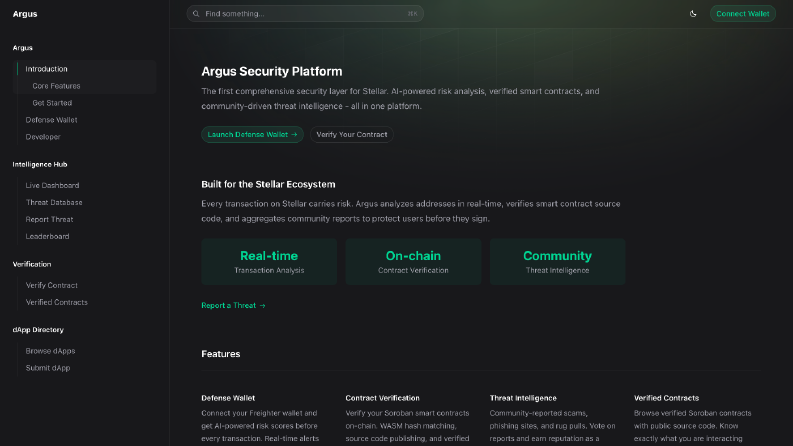793x446 pixels.
Task: Click the Defense Wallet feature heading
Action: click(x=228, y=398)
